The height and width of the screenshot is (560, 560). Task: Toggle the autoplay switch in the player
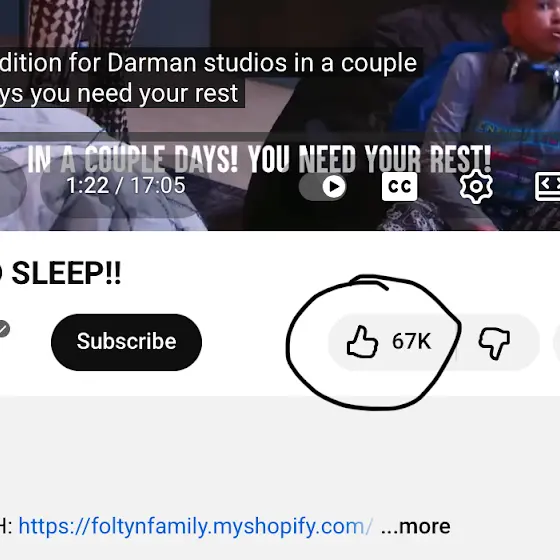[x=323, y=186]
